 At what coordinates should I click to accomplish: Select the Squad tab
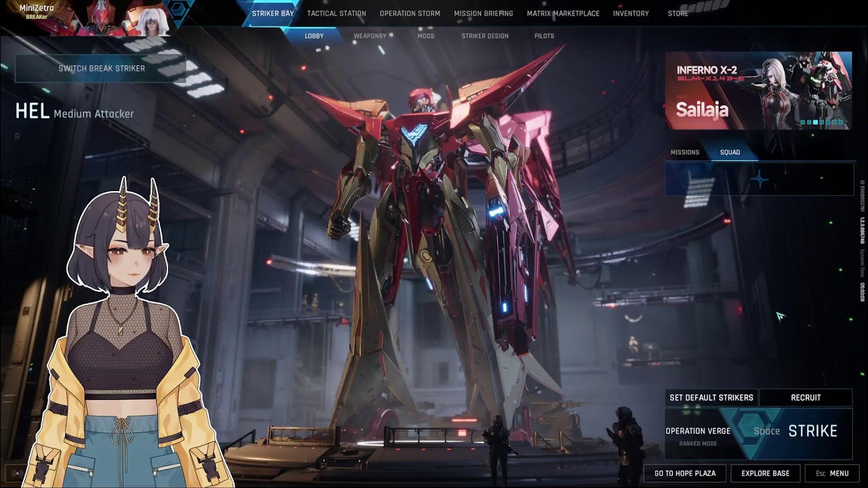click(730, 152)
